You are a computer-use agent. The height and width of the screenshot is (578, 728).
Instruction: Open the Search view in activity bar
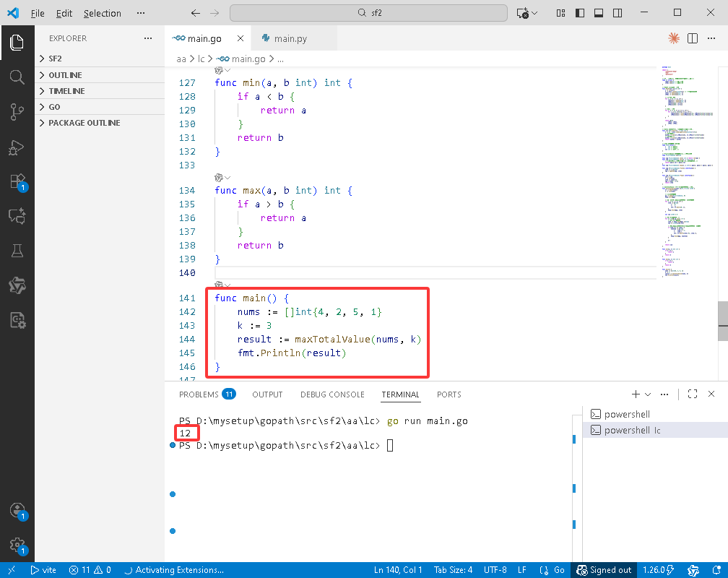point(17,77)
